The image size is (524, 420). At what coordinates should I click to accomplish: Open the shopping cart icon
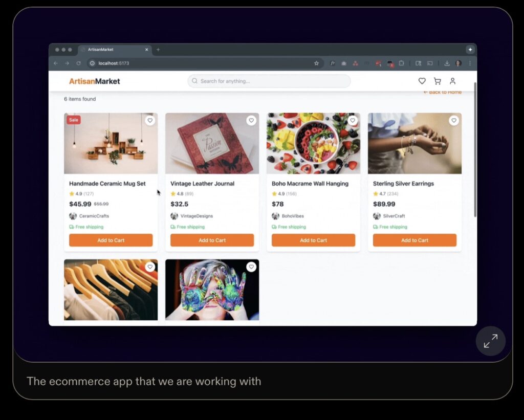coord(437,81)
